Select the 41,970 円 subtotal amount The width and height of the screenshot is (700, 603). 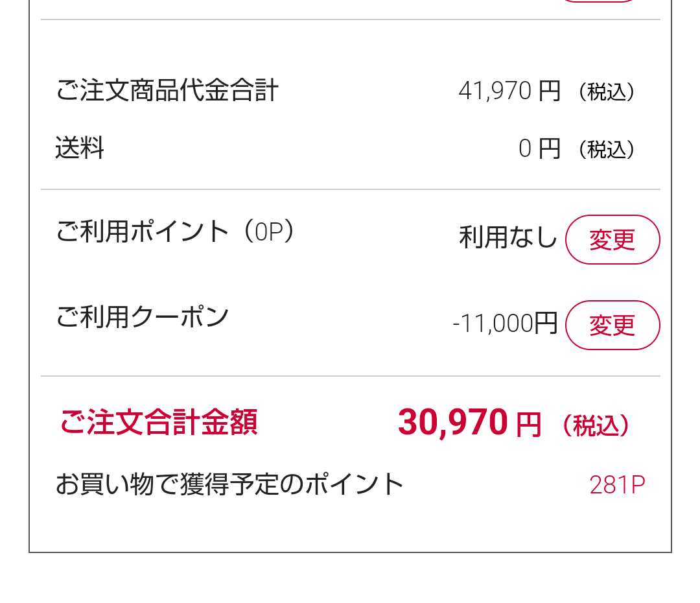click(x=509, y=91)
